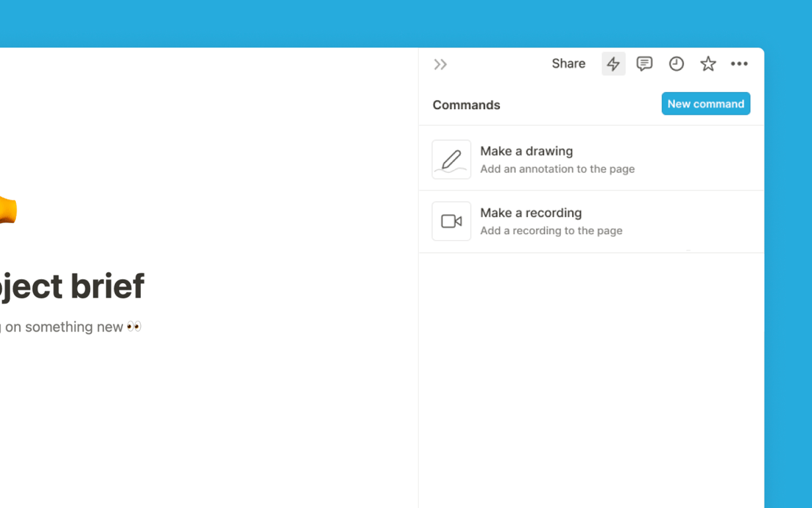Click the video camera recording icon
The image size is (812, 508).
click(x=452, y=221)
